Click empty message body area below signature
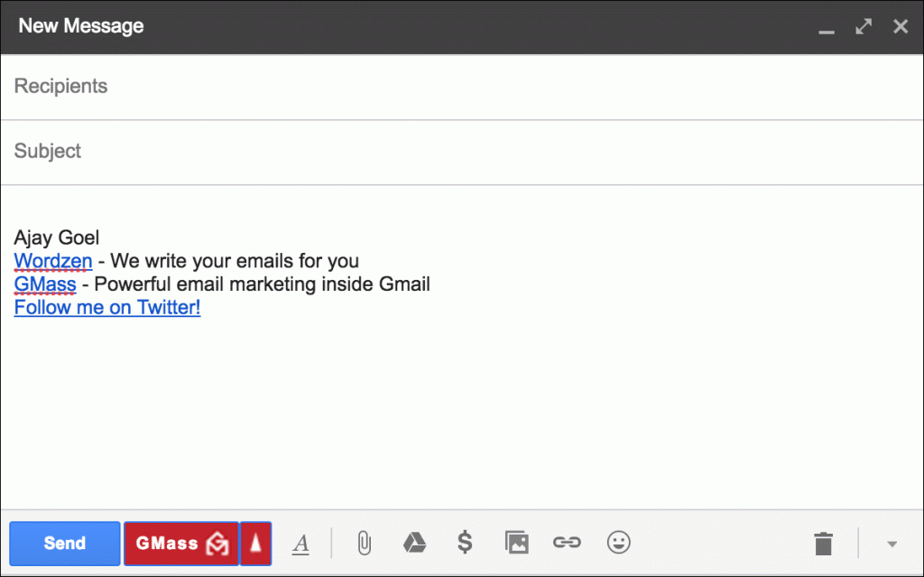Screen dimensions: 924x577 pos(451,415)
